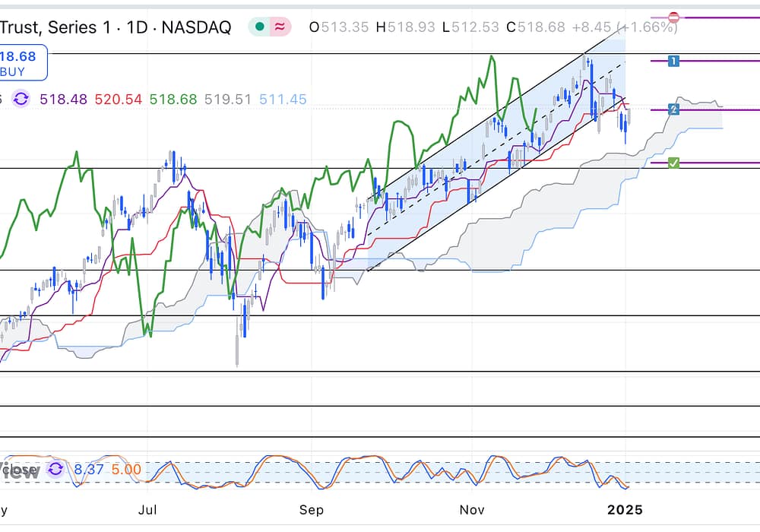
Task: Click the 2025 label on time axis
Action: 627,510
